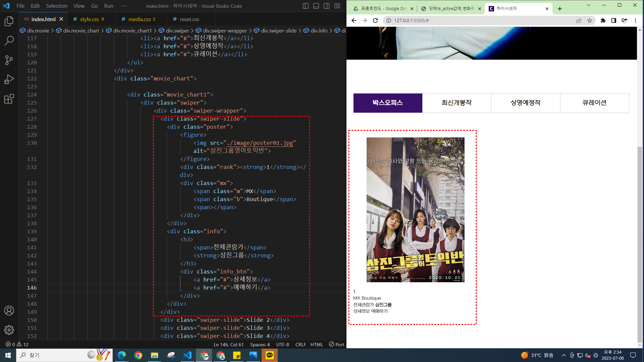644x362 pixels.
Task: Bookmark this page with the star icon
Action: pos(590,20)
